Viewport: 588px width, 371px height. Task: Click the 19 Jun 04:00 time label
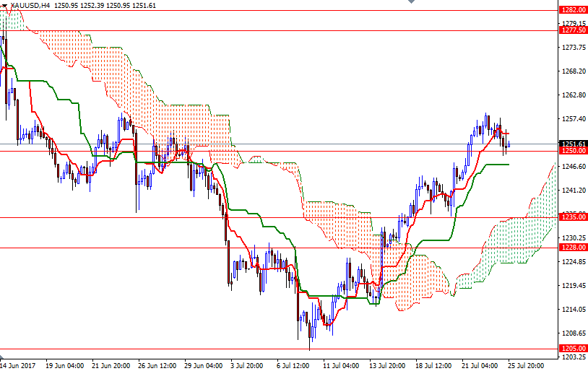click(x=64, y=365)
